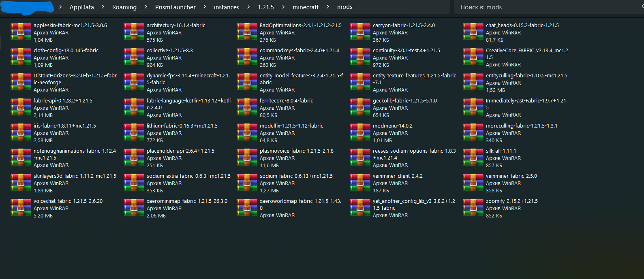Select file name veinminer-client-2.4.2

click(x=398, y=176)
